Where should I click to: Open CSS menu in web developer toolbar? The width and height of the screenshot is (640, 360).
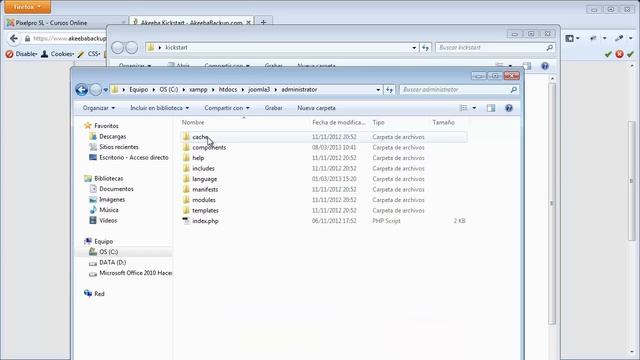pos(89,54)
